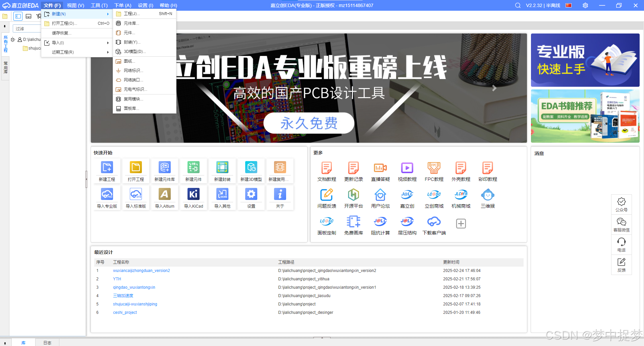Select the shujuc folder tree item
Screen dimensions: 644x346
32,48
